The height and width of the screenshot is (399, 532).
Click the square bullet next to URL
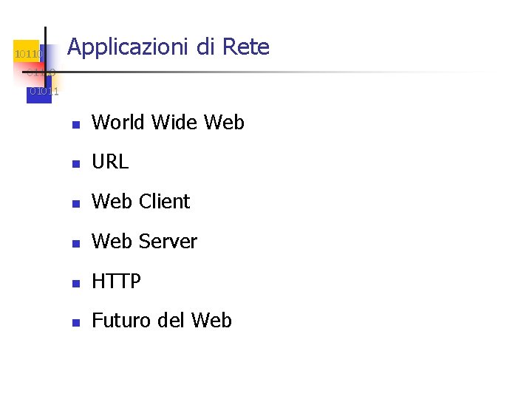pos(75,163)
